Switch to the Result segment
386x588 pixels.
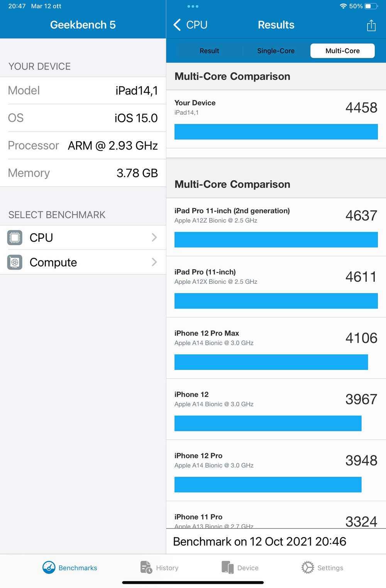[x=209, y=51]
